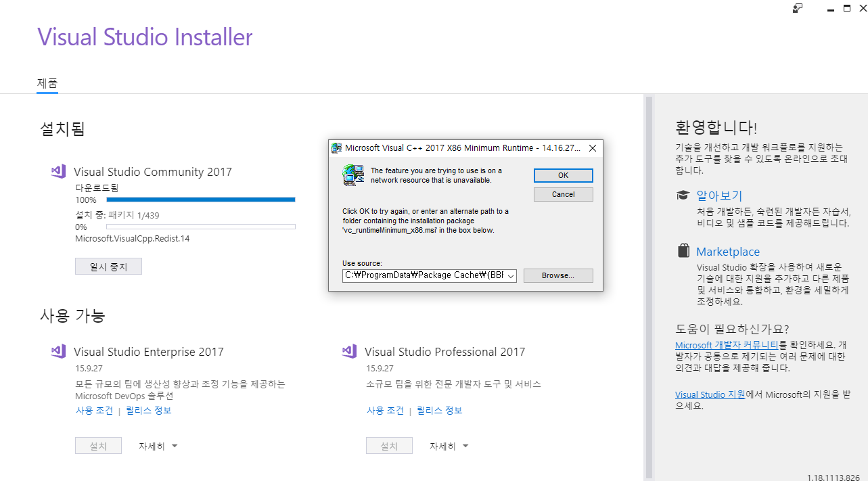Click the Visual Studio Community 2017 title

[x=153, y=172]
